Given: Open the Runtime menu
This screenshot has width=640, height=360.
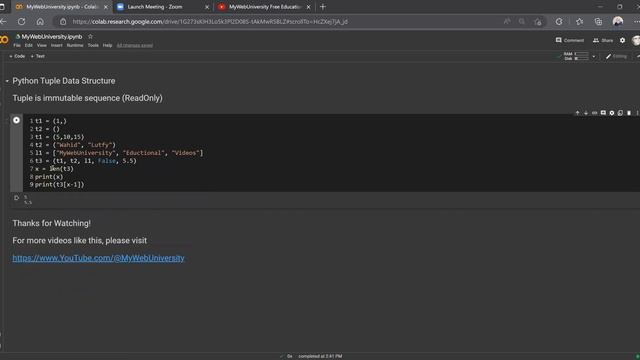Looking at the screenshot, I should pos(75,45).
